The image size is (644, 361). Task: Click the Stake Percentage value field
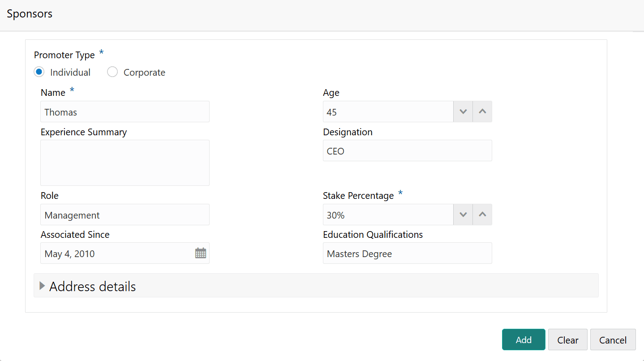[387, 215]
